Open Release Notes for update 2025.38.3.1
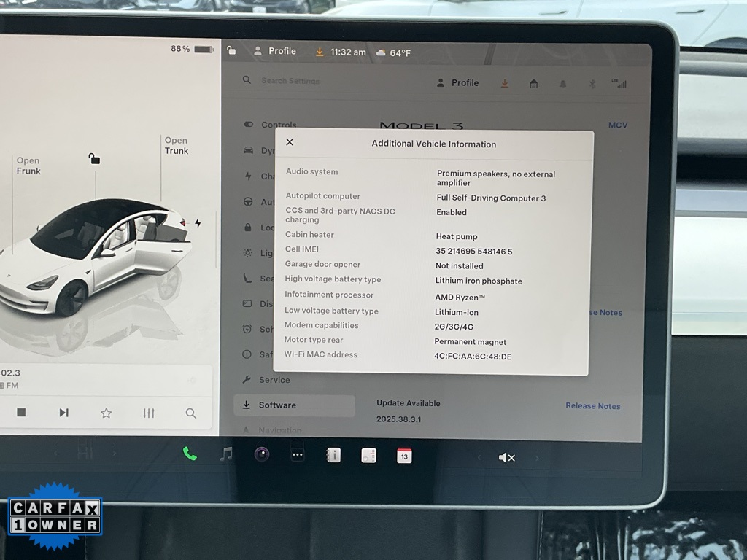This screenshot has height=560, width=747. point(592,406)
